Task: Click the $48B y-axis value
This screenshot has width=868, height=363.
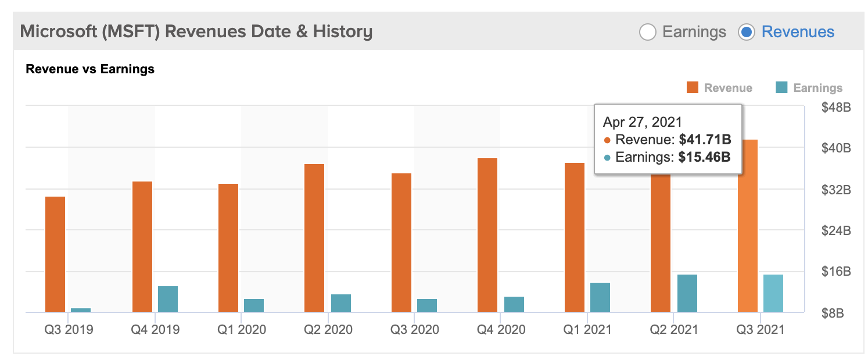Action: pyautogui.click(x=837, y=108)
